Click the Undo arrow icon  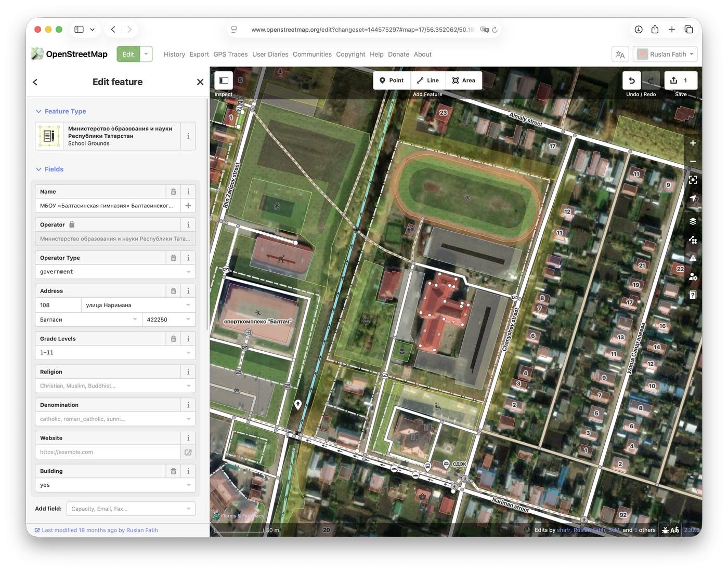[x=631, y=80]
